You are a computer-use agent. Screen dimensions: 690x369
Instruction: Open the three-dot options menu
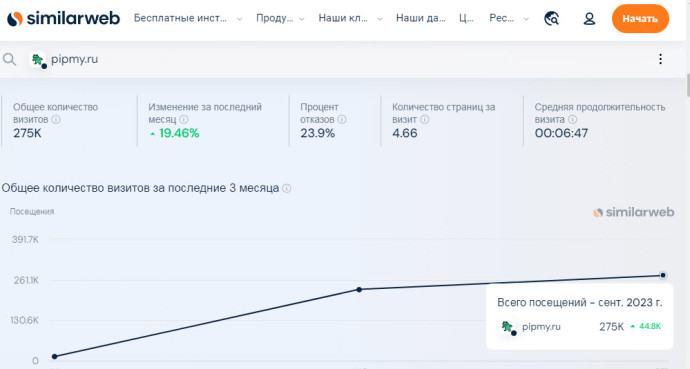[660, 59]
